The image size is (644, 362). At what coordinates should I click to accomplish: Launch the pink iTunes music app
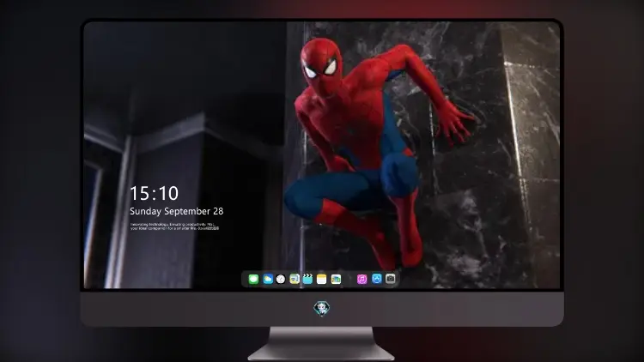click(361, 279)
